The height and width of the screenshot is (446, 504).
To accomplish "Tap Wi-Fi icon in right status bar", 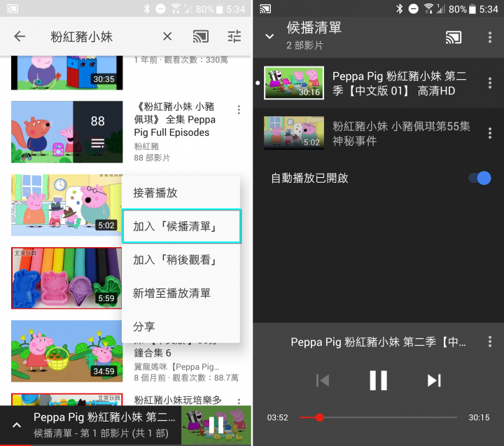I will click(428, 8).
